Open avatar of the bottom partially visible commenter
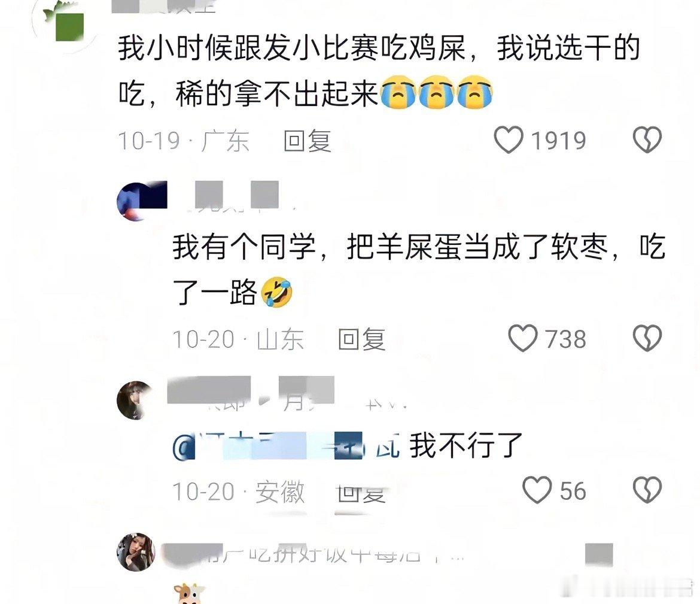Image resolution: width=700 pixels, height=604 pixels. [136, 552]
